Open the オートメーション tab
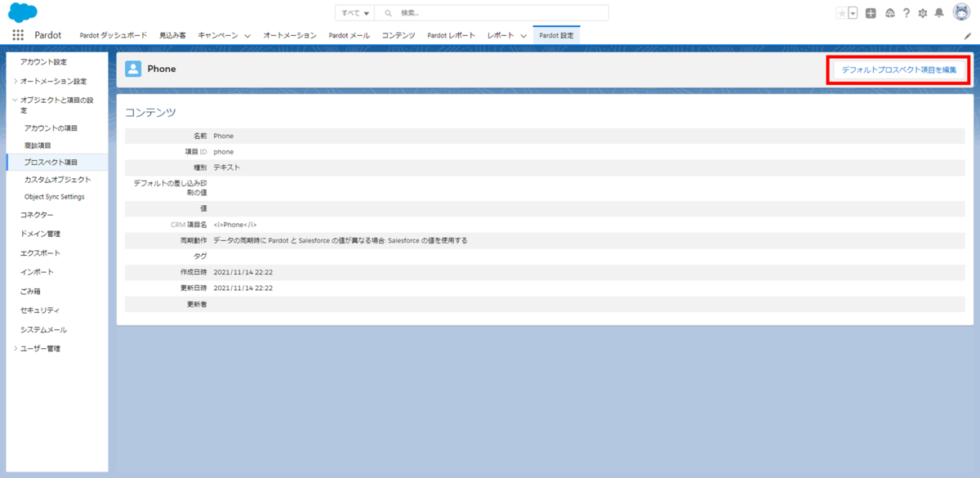The height and width of the screenshot is (478, 980). (x=290, y=35)
